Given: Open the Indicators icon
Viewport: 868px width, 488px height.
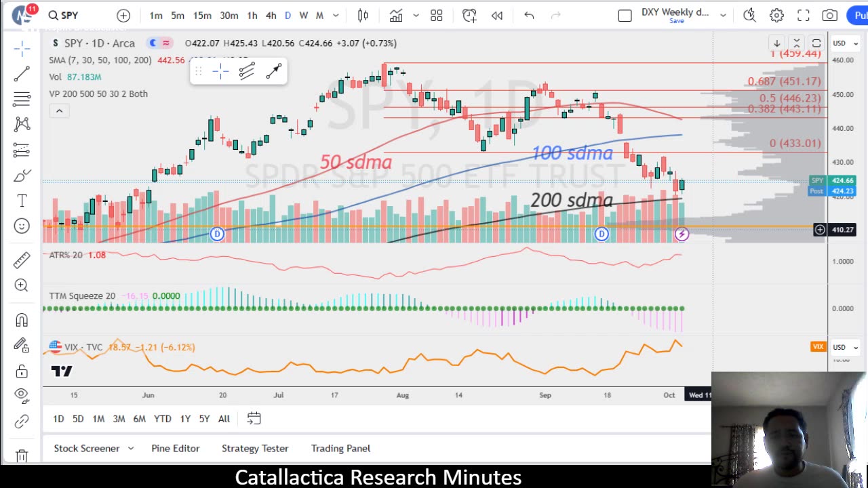Looking at the screenshot, I should 395,15.
